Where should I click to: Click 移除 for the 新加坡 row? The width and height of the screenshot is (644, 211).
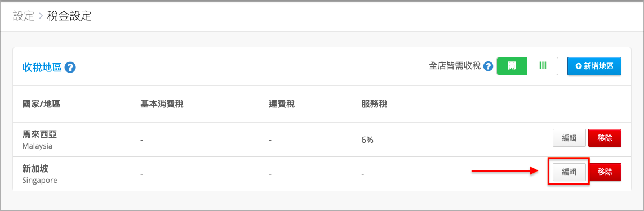[x=605, y=172]
